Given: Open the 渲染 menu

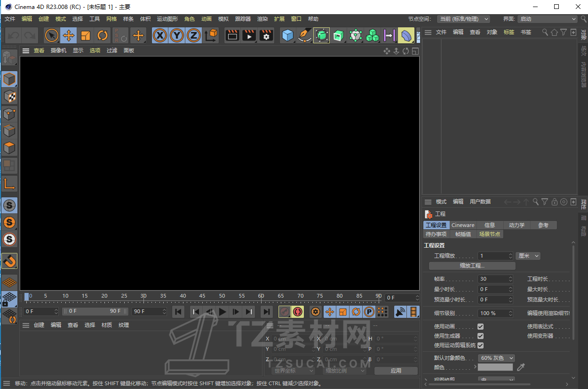Looking at the screenshot, I should (x=262, y=19).
